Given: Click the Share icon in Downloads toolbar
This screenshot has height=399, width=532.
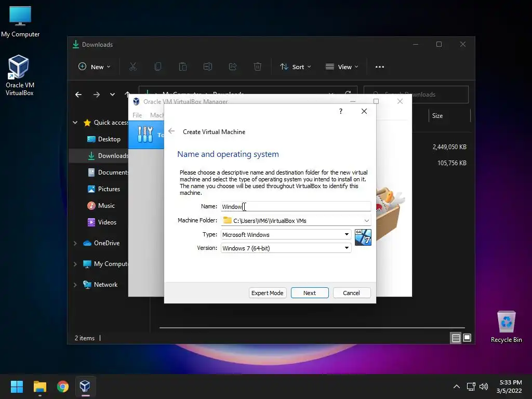Looking at the screenshot, I should pos(233,67).
